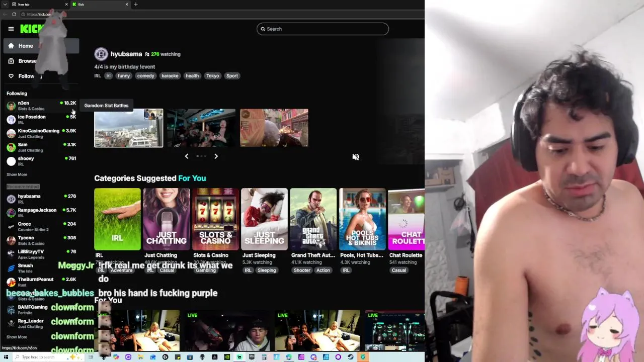Click Shooter tag under Grand Theft Auto

coord(302,270)
